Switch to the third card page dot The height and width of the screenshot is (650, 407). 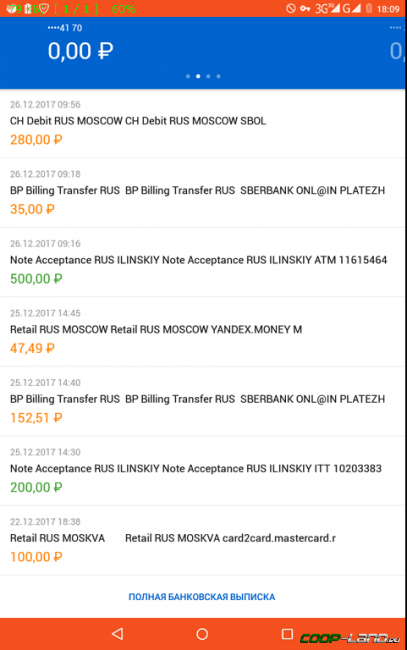(208, 76)
